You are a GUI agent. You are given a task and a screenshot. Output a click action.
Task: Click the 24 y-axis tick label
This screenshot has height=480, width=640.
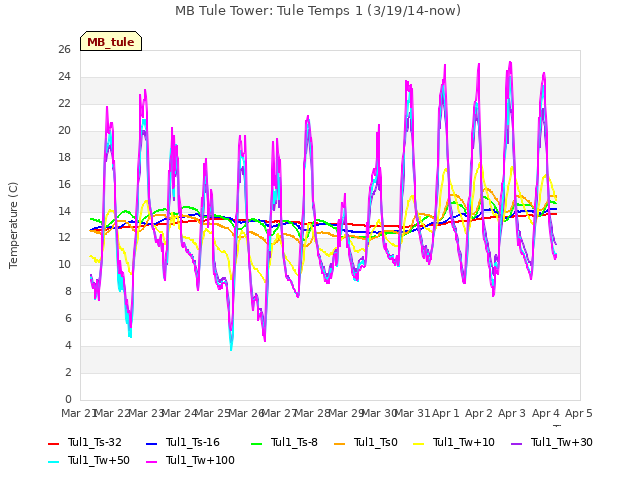(x=64, y=77)
